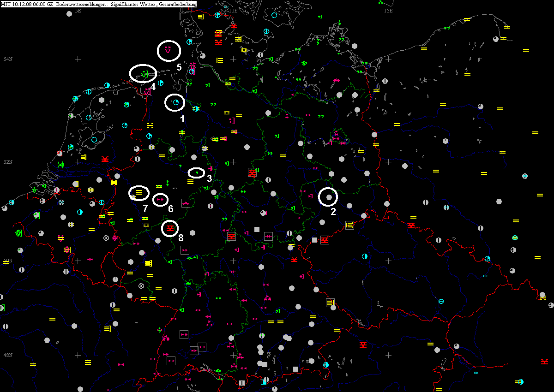Click the gray overcast symbol in circle 2
554x392 pixels.
pyautogui.click(x=328, y=197)
